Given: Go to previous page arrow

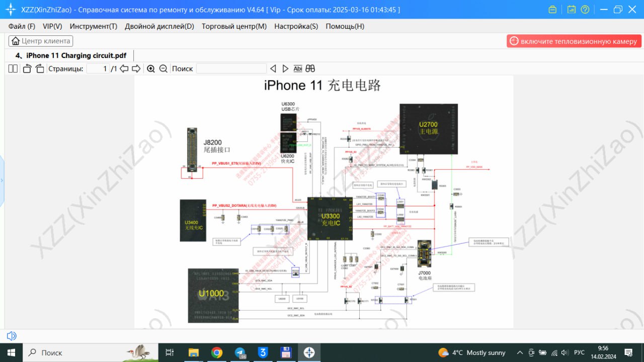Looking at the screenshot, I should [124, 68].
